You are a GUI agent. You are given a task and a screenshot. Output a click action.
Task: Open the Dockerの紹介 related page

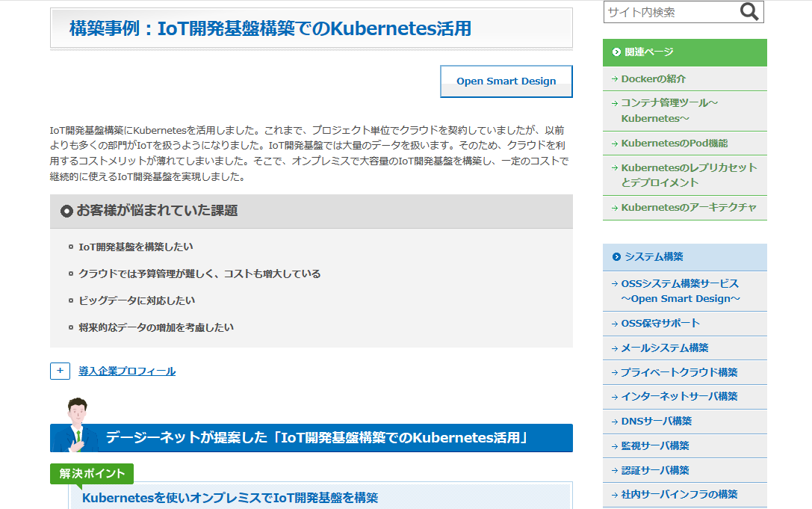click(653, 78)
